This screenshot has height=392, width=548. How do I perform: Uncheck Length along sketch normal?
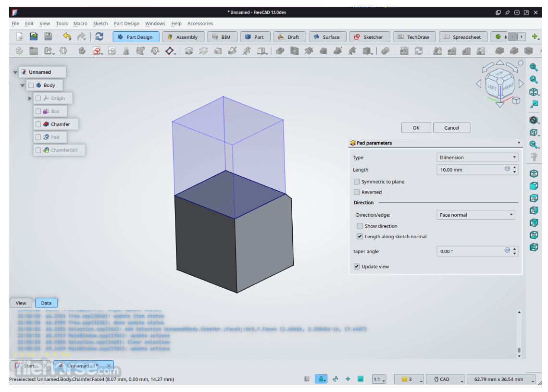point(360,236)
